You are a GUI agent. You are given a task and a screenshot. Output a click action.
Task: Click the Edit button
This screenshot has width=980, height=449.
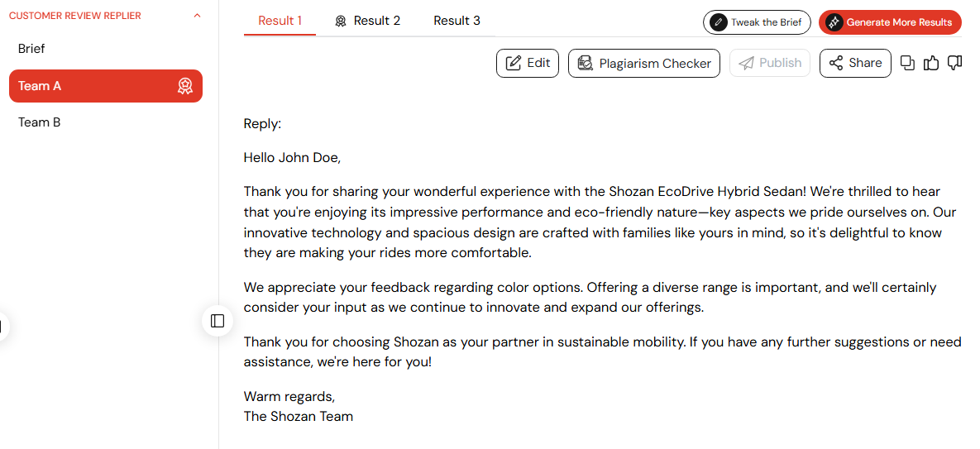(528, 63)
